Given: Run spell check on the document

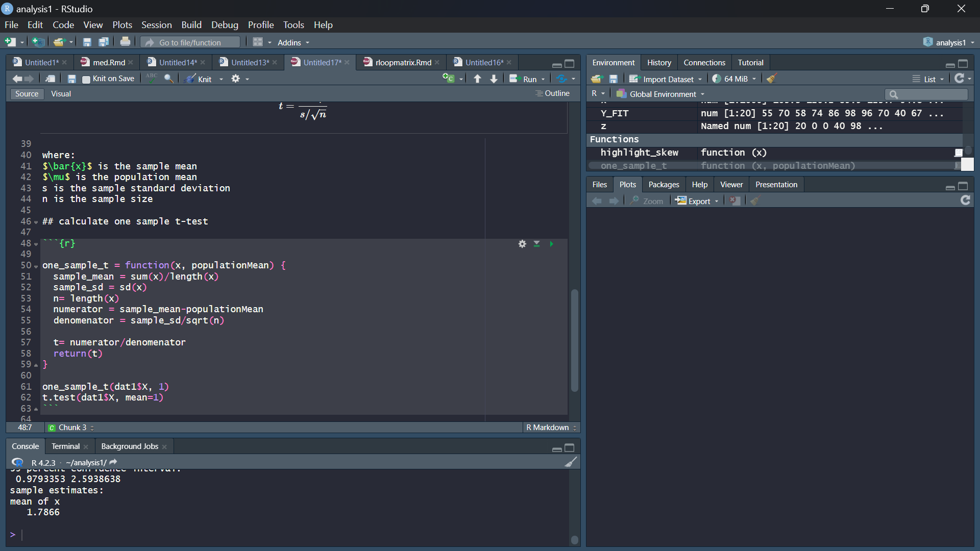Looking at the screenshot, I should pyautogui.click(x=152, y=79).
